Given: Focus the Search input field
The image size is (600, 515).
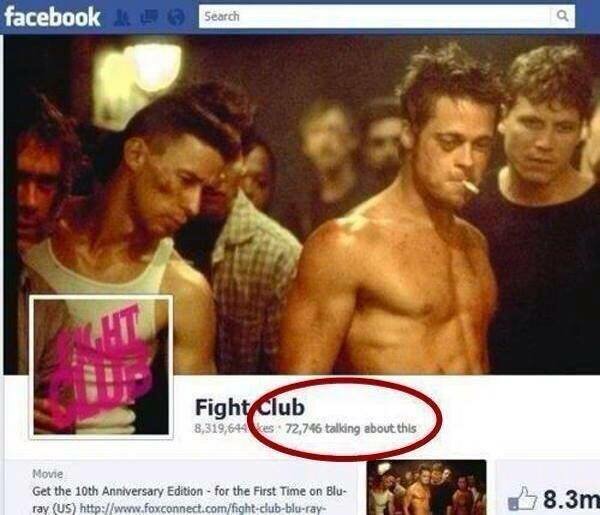Looking at the screenshot, I should [374, 16].
